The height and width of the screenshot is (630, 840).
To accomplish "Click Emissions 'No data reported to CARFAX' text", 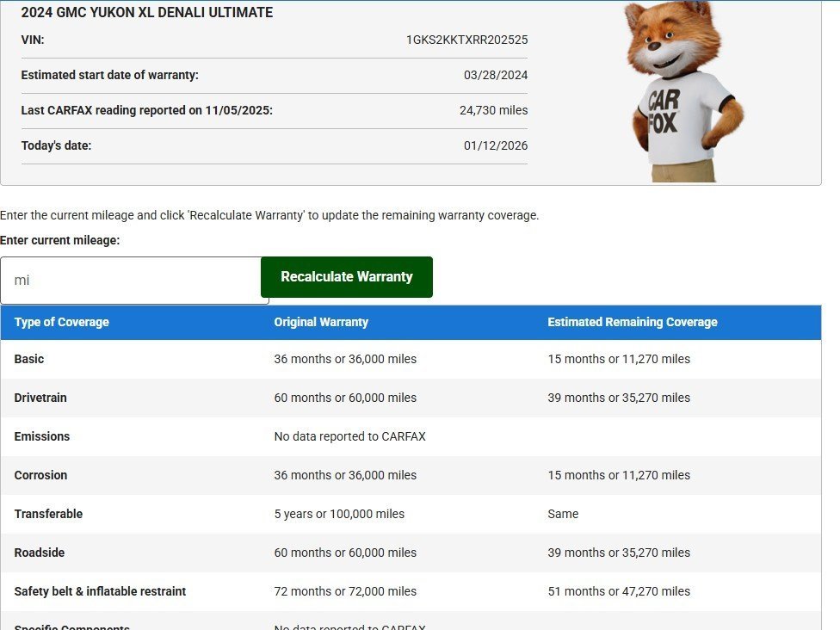I will 349,436.
